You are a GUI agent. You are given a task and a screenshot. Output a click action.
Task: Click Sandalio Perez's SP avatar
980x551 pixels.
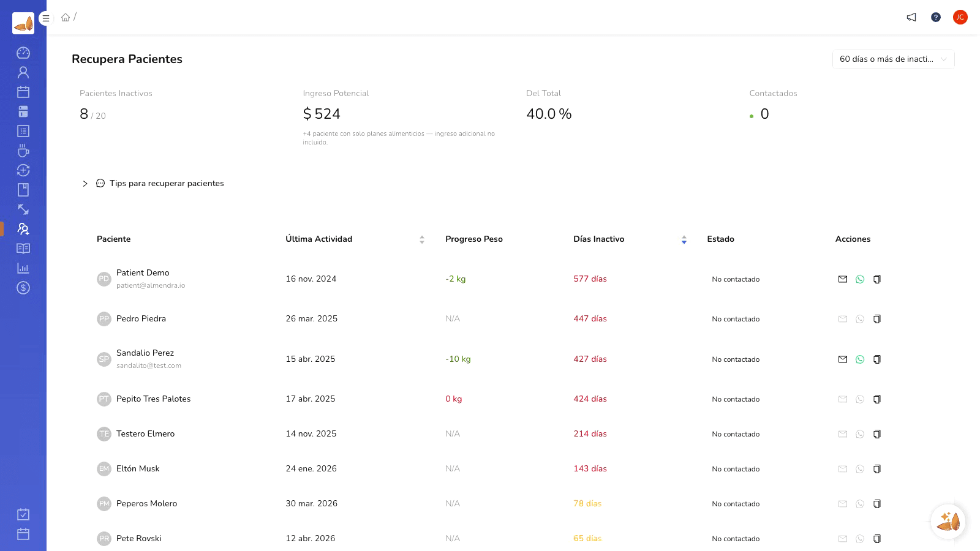pos(104,359)
